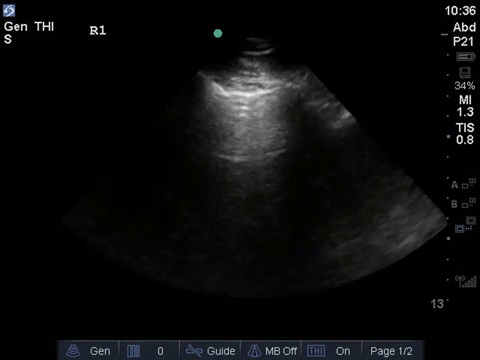Go to next controls Page 1/2
The image size is (480, 360).
(x=392, y=351)
